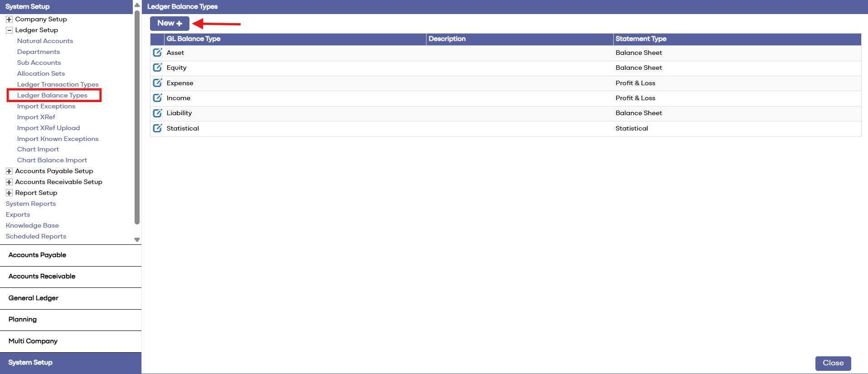Expand Accounts Payable Setup node
Viewport: 868px width, 374px height.
pos(9,171)
